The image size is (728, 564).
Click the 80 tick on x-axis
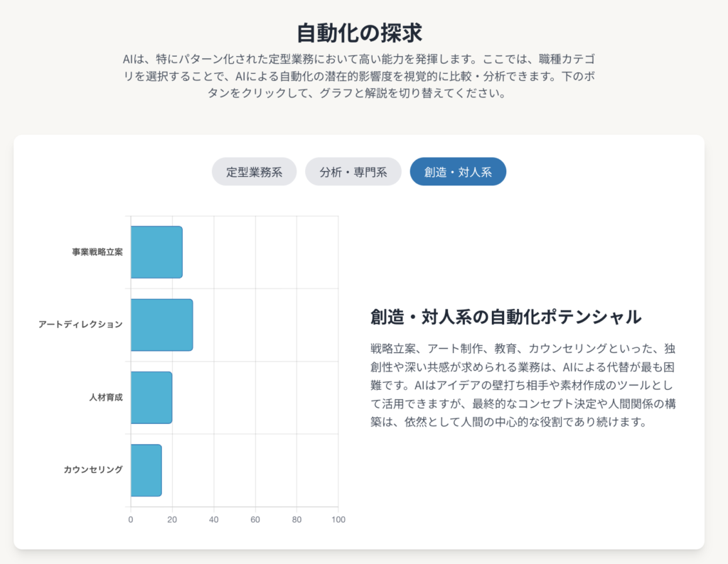click(297, 520)
